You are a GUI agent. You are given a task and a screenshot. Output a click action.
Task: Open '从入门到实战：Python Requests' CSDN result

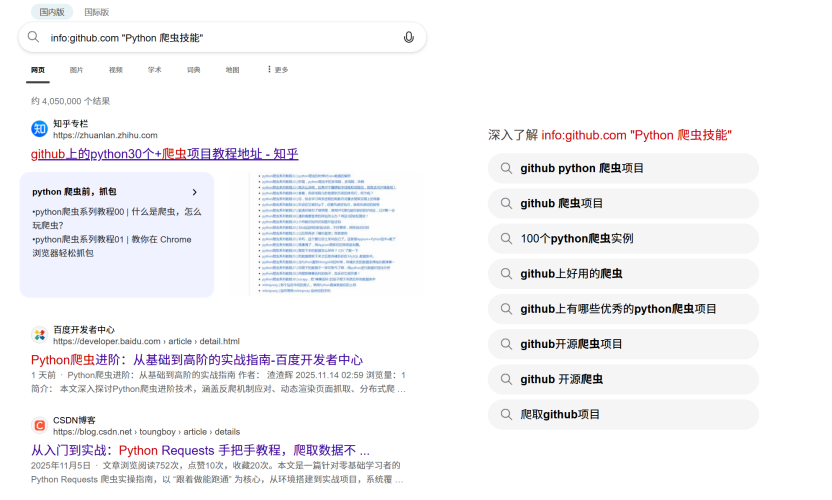tap(201, 450)
